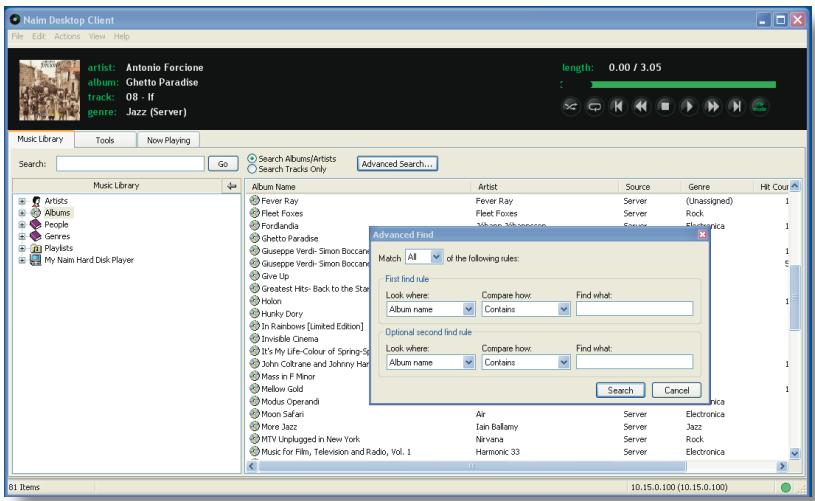The width and height of the screenshot is (815, 501).
Task: Click second rule Find what field
Action: (634, 362)
